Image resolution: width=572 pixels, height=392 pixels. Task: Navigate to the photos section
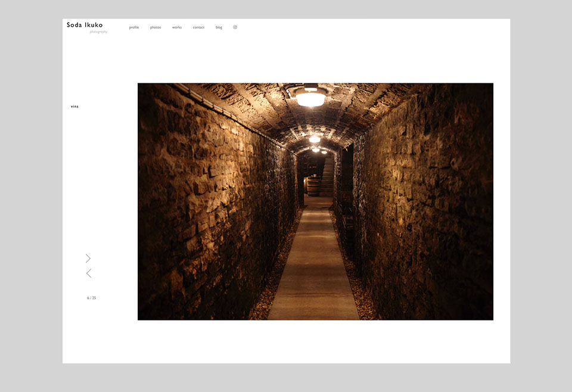click(156, 27)
